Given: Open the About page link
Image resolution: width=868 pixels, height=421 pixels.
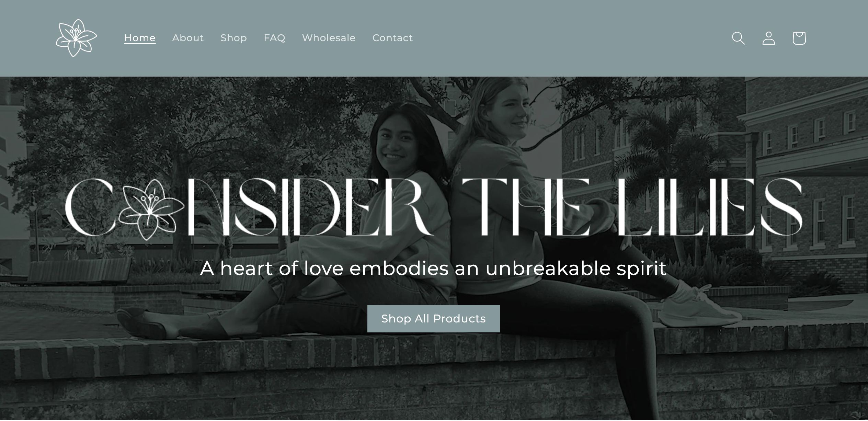Looking at the screenshot, I should (188, 38).
